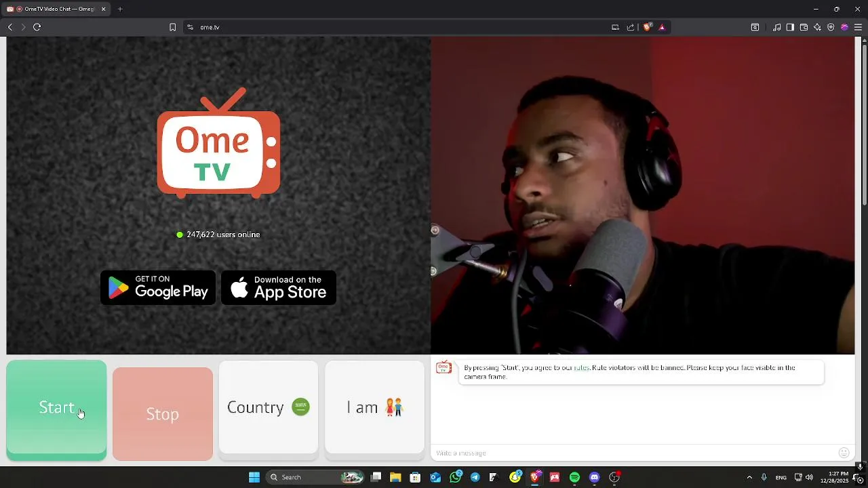
Task: Toggle the browser sidebar panel
Action: click(791, 27)
